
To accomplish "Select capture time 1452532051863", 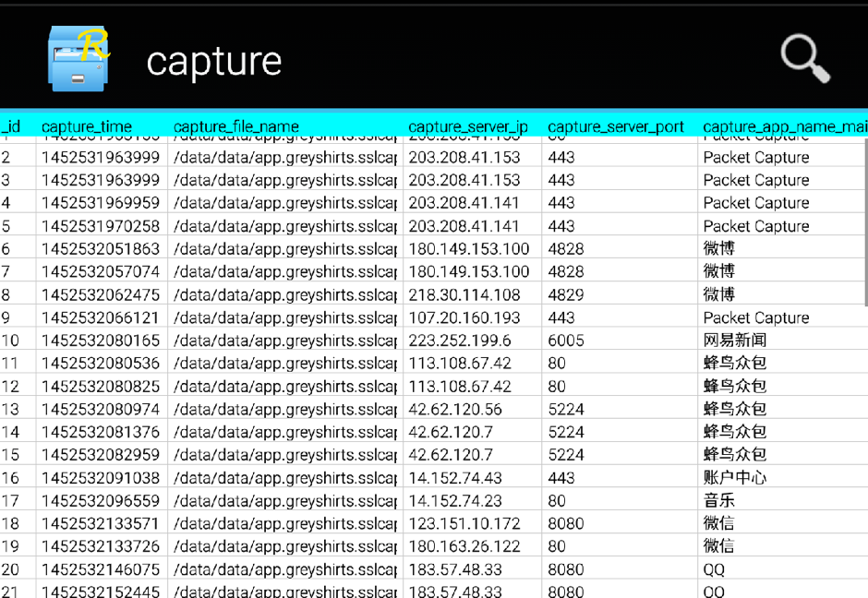I will [101, 249].
